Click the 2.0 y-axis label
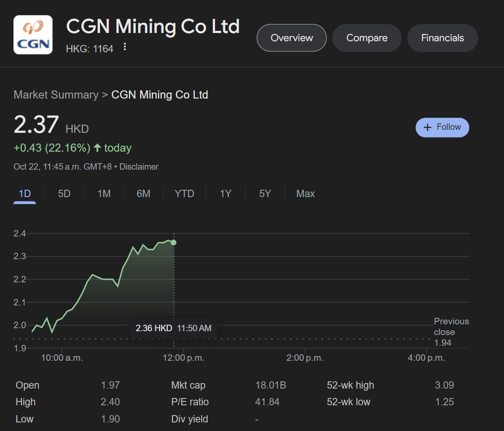The height and width of the screenshot is (431, 504). [20, 325]
